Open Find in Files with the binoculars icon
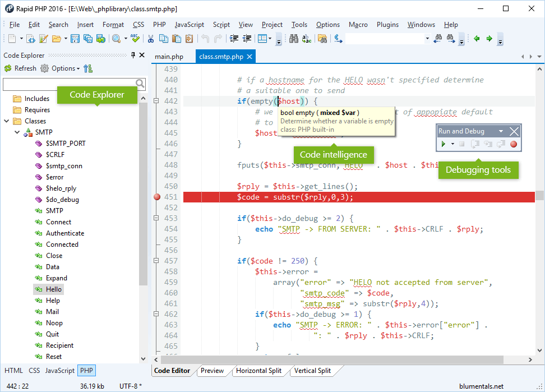Viewport: 545px width, 392px height. click(x=324, y=39)
